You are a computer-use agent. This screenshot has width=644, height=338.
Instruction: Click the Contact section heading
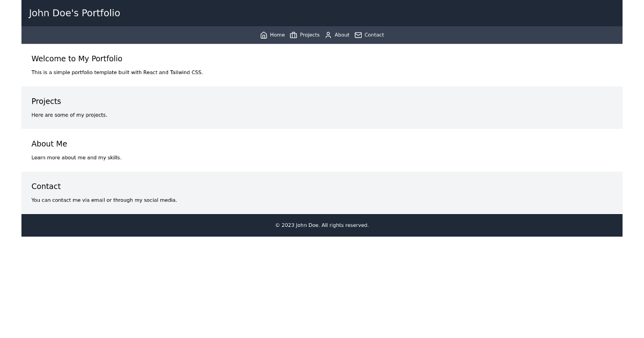(46, 186)
